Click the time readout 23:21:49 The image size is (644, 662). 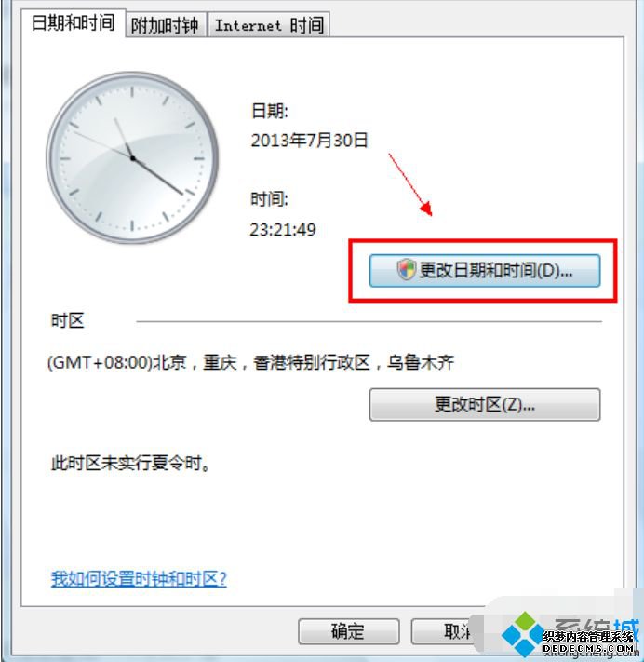pos(283,230)
